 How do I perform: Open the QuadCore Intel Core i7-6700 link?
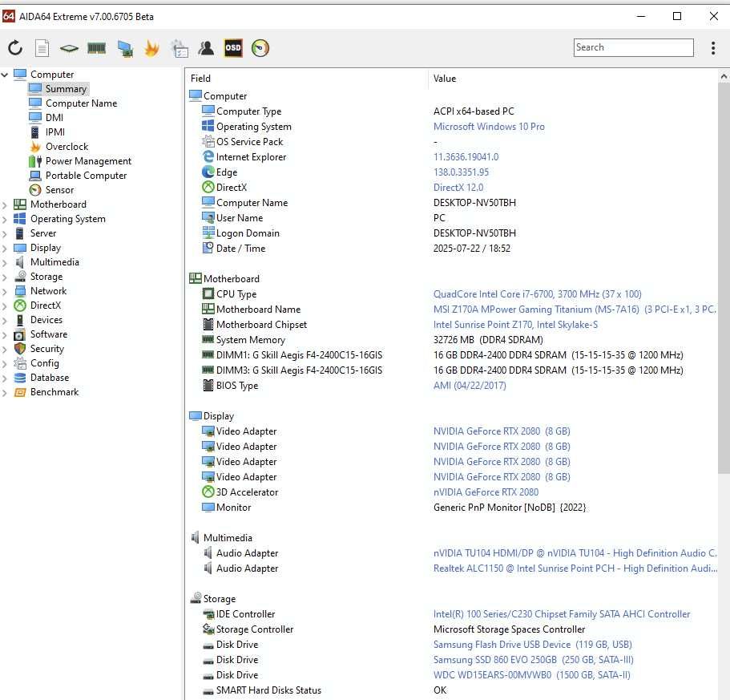[537, 294]
